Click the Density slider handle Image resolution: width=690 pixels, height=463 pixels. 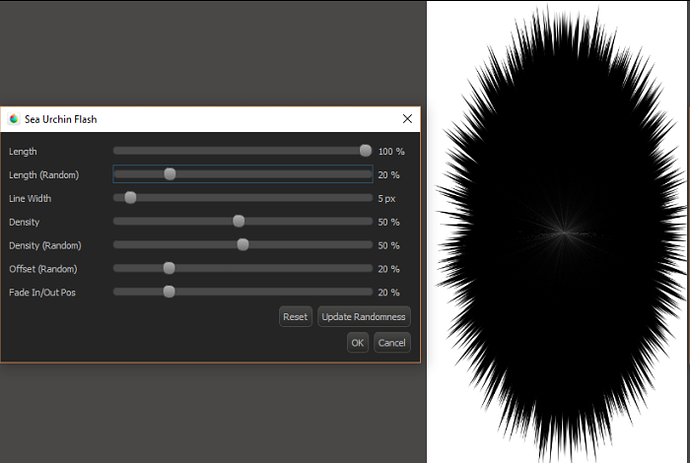point(239,221)
